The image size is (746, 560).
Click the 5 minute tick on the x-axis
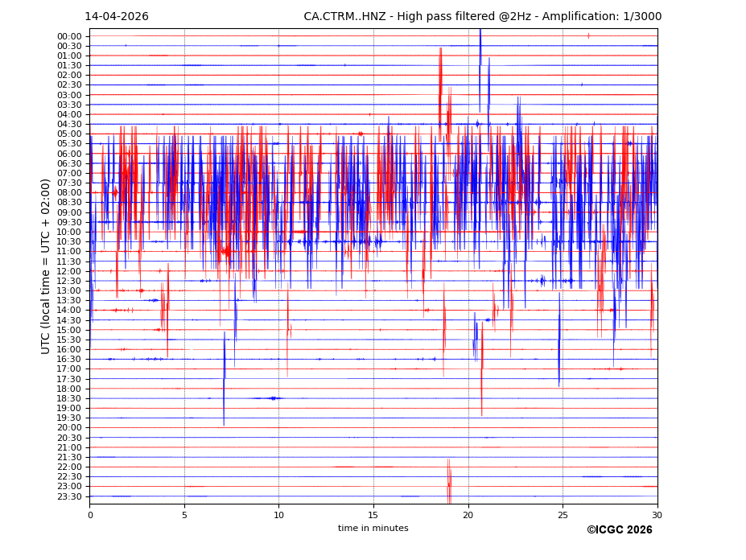pyautogui.click(x=184, y=514)
